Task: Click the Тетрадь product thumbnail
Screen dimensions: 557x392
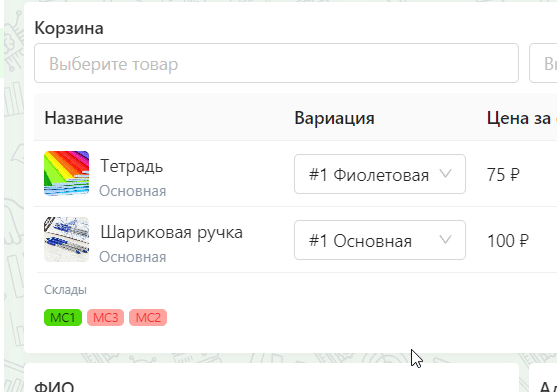Action: [x=66, y=173]
